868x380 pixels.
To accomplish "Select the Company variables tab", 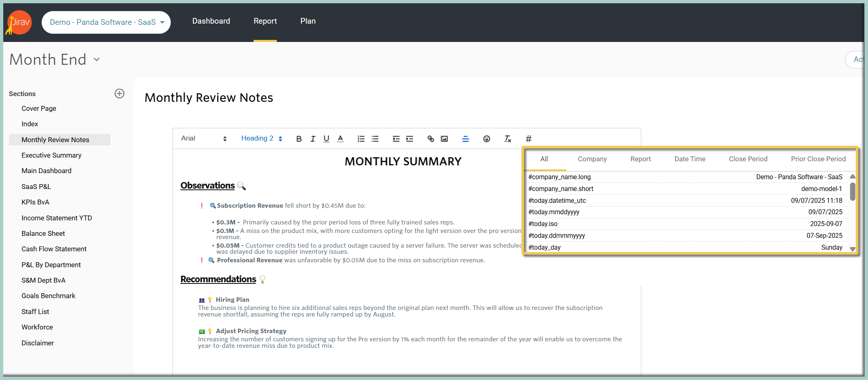I will pyautogui.click(x=592, y=159).
